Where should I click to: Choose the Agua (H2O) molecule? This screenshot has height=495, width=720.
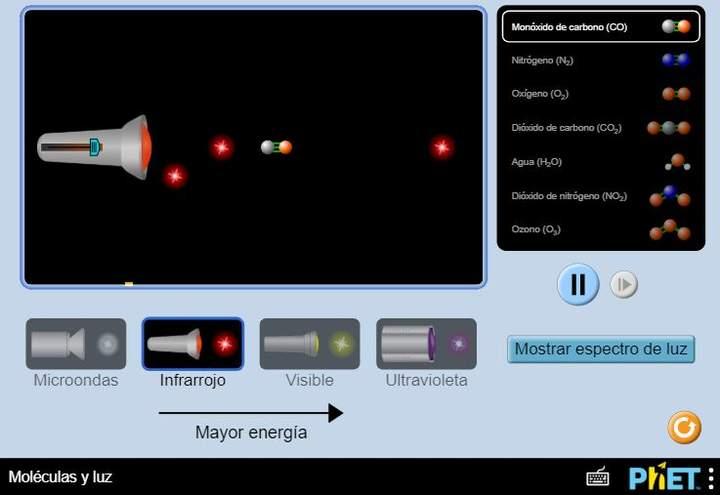point(600,162)
